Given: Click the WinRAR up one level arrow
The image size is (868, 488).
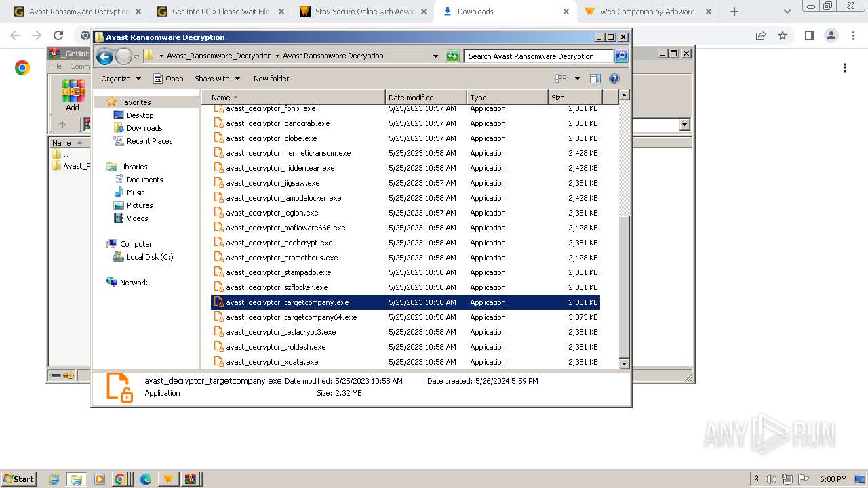Looking at the screenshot, I should click(62, 125).
